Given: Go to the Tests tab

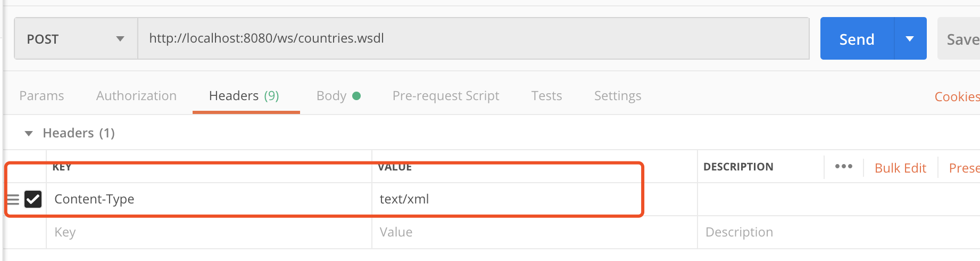Looking at the screenshot, I should click(546, 96).
